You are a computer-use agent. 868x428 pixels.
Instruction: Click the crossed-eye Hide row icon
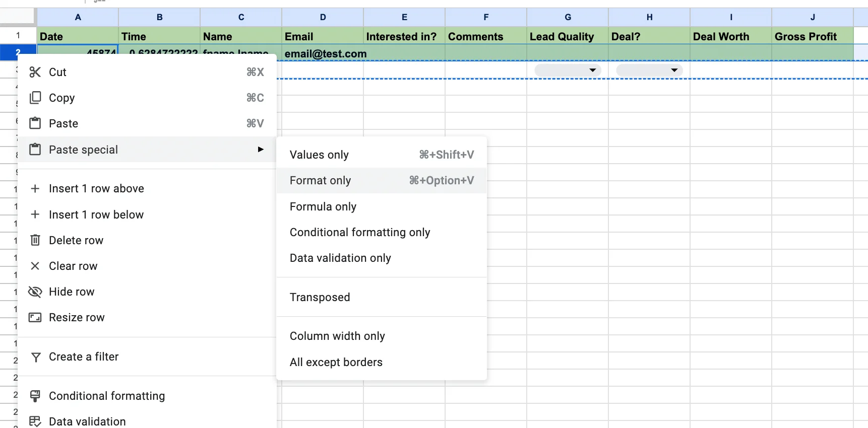[x=35, y=292]
